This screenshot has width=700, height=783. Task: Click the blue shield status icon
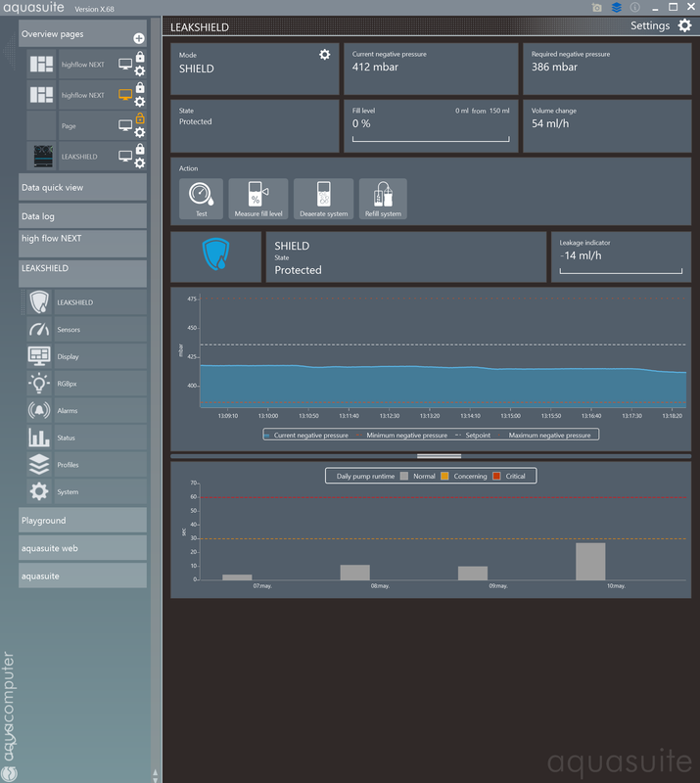tap(215, 253)
